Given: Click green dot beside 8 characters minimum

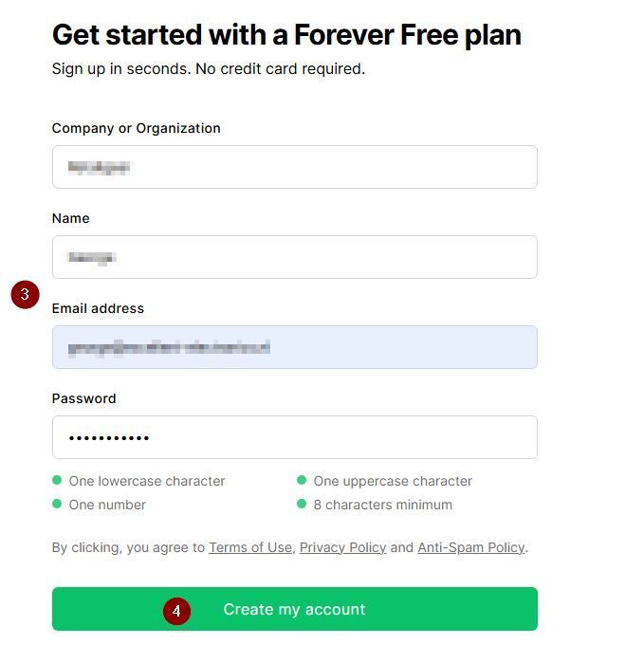Looking at the screenshot, I should (302, 505).
